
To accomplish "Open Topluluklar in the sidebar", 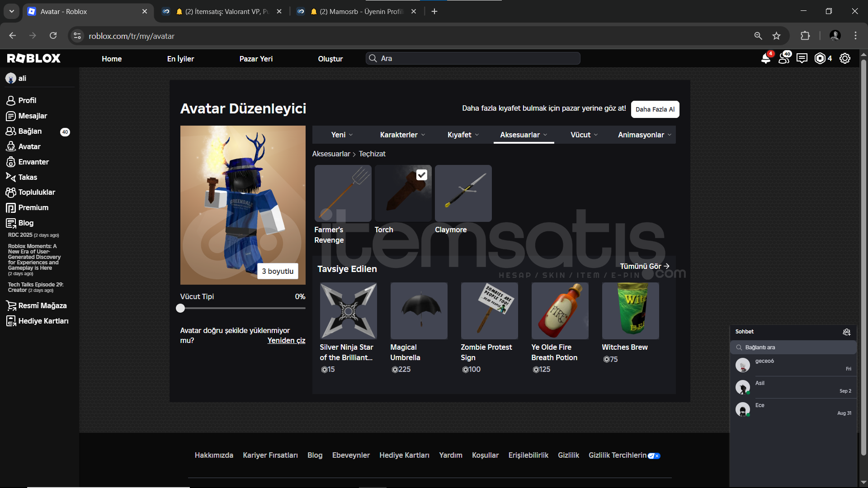I will 31,192.
